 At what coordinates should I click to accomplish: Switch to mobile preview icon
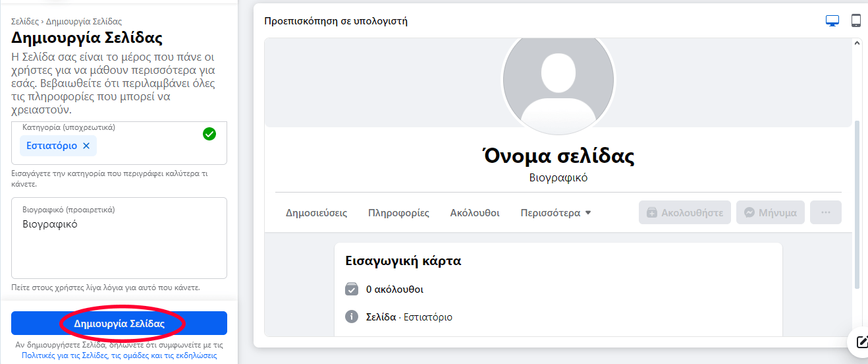point(856,20)
